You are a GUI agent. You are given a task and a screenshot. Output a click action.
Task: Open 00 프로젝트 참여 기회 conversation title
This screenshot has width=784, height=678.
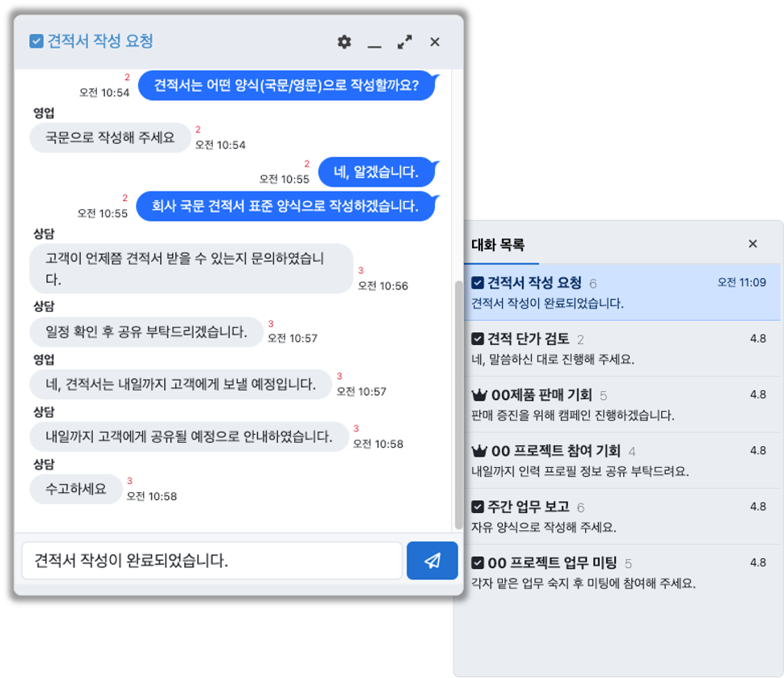[x=555, y=451]
